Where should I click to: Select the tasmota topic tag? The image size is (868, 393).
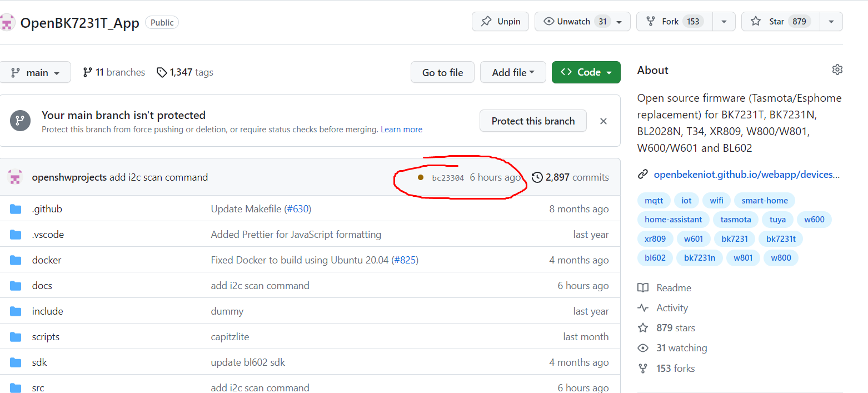(736, 220)
